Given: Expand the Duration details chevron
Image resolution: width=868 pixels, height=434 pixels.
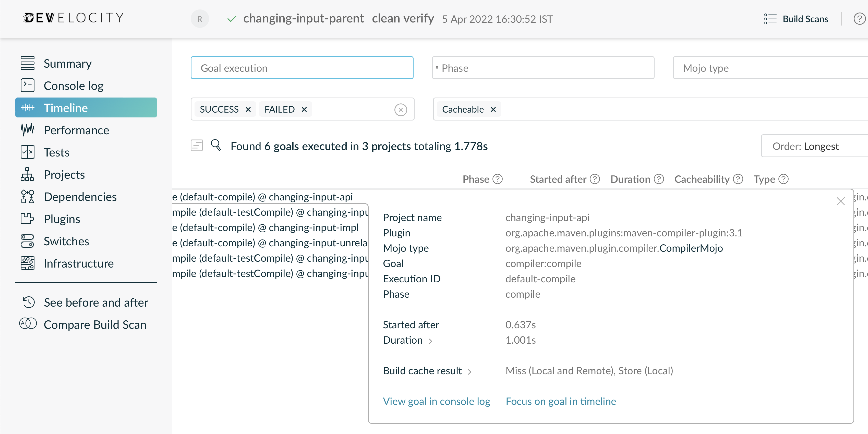Looking at the screenshot, I should [430, 341].
